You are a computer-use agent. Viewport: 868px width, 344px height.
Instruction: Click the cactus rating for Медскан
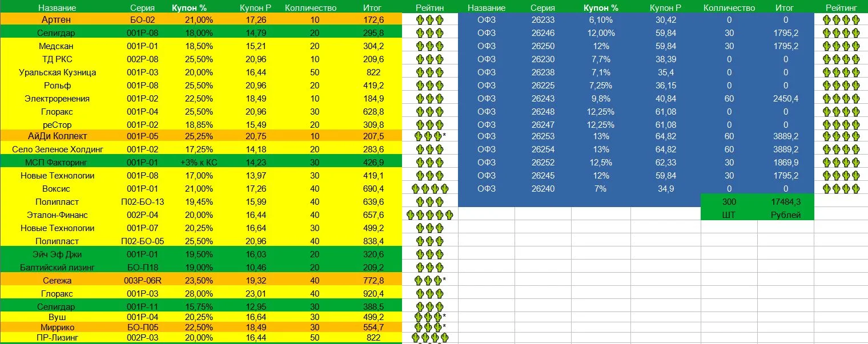coord(429,46)
